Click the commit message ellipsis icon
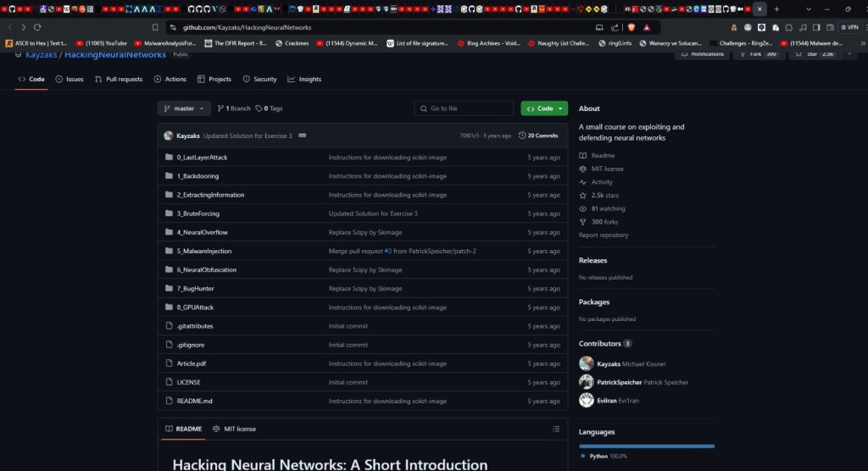Image resolution: width=868 pixels, height=471 pixels. (x=303, y=136)
